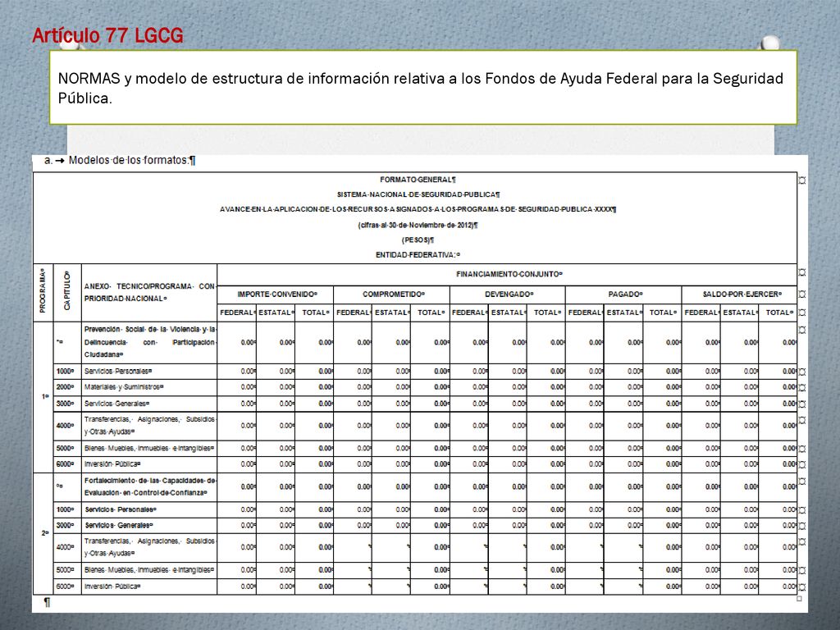Click the 'Prevención Social de la Violencia' program row

point(149,342)
